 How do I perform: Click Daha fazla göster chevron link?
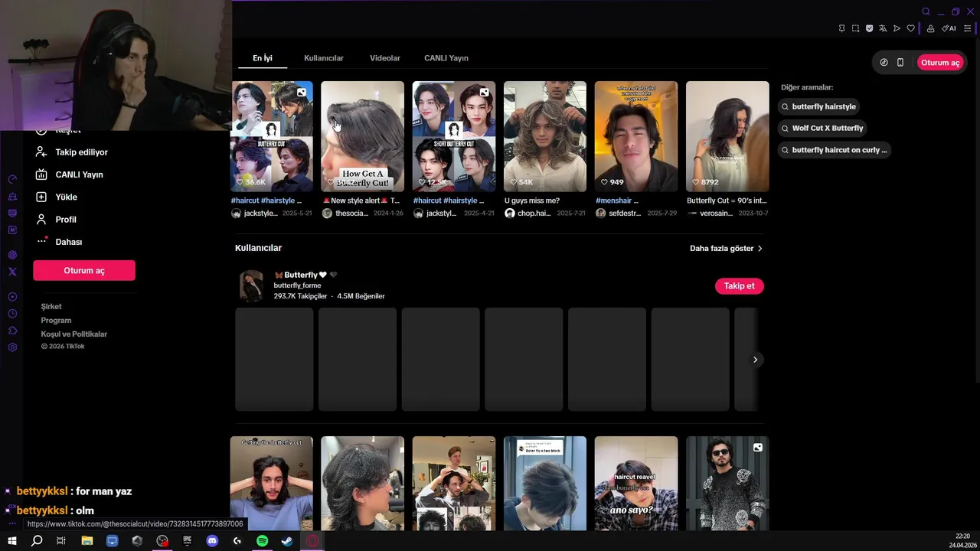click(x=726, y=249)
